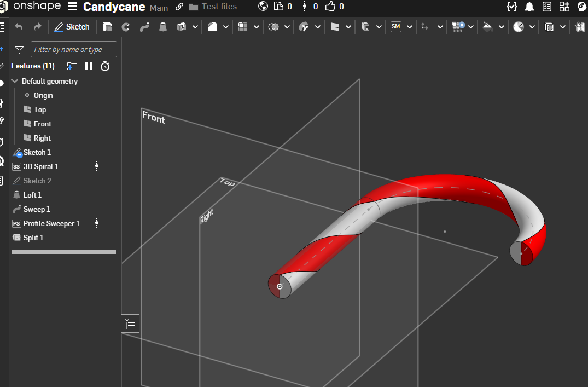The width and height of the screenshot is (588, 387).
Task: Open the main hamburger menu
Action: point(72,7)
